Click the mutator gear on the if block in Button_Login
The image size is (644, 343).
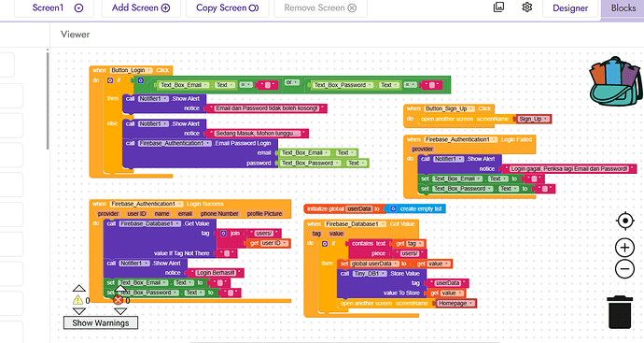click(x=109, y=80)
